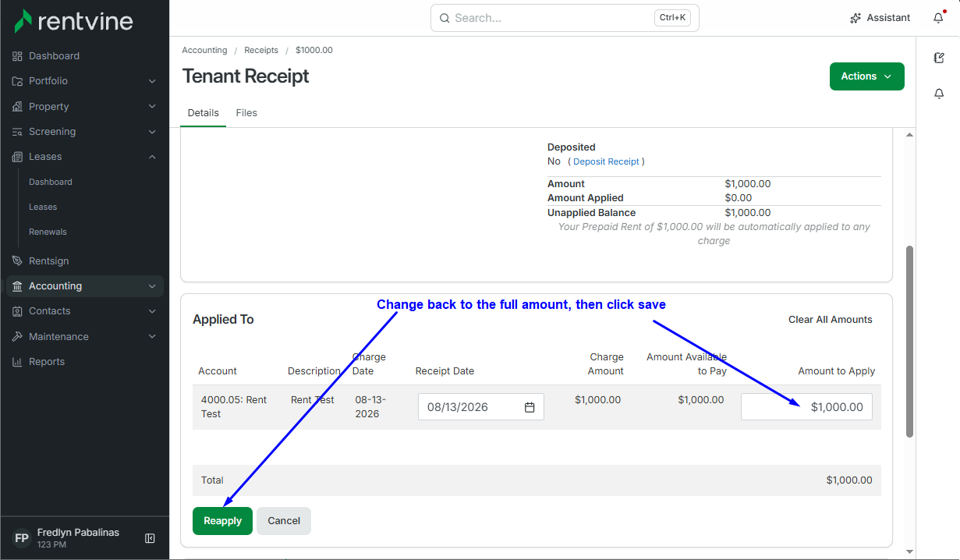Screen dimensions: 960x560
Task: Expand the Property menu chevron
Action: pos(152,107)
